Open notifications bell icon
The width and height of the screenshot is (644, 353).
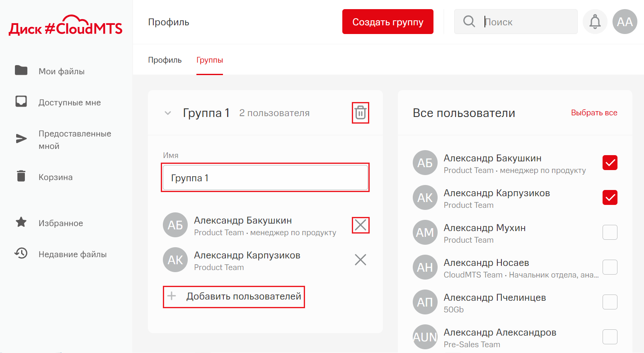[x=595, y=22]
